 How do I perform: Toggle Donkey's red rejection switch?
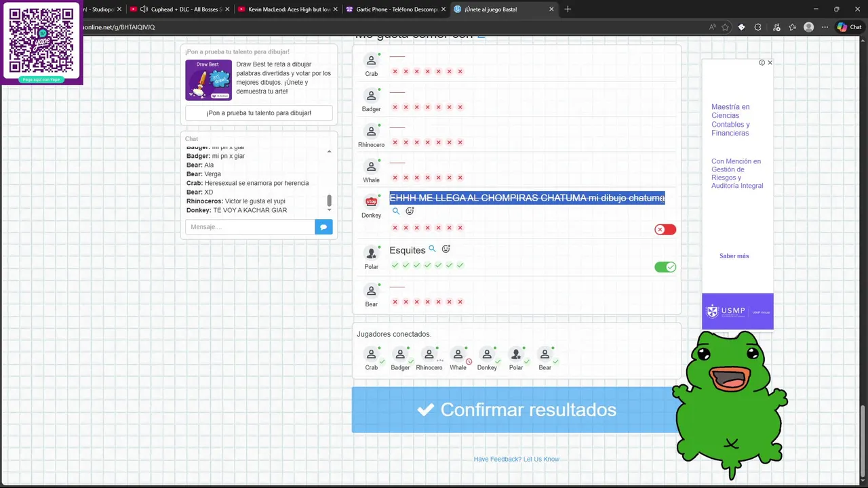(x=665, y=230)
